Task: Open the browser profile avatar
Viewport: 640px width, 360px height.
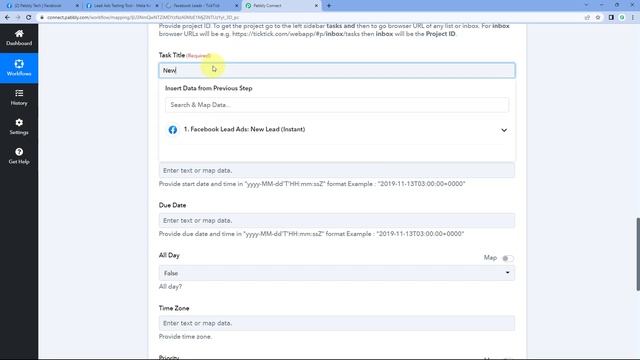Action: pyautogui.click(x=622, y=17)
